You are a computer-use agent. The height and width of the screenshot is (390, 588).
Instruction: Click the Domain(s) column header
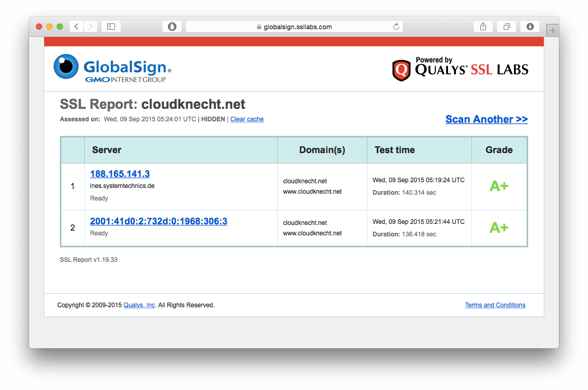coord(322,150)
